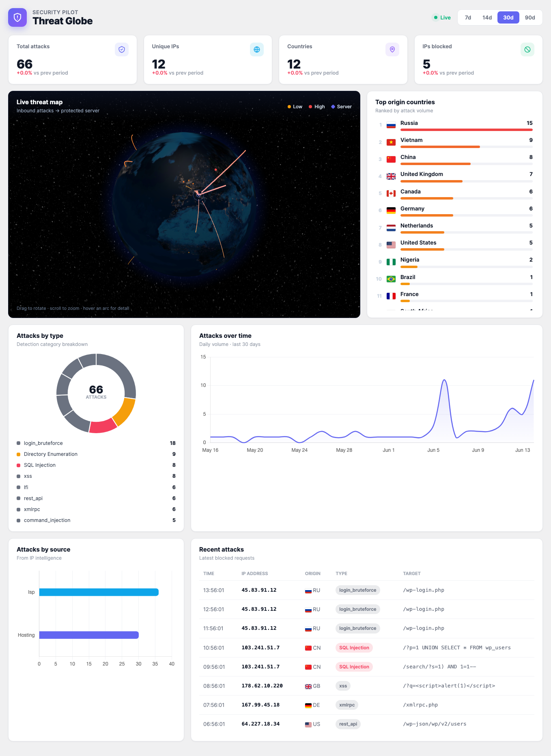
Task: Click the ORIGIN column header
Action: tap(313, 573)
